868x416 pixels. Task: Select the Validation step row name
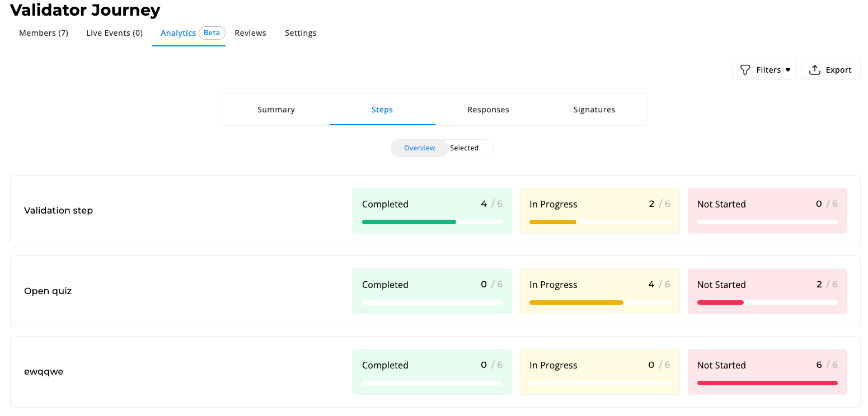(58, 211)
